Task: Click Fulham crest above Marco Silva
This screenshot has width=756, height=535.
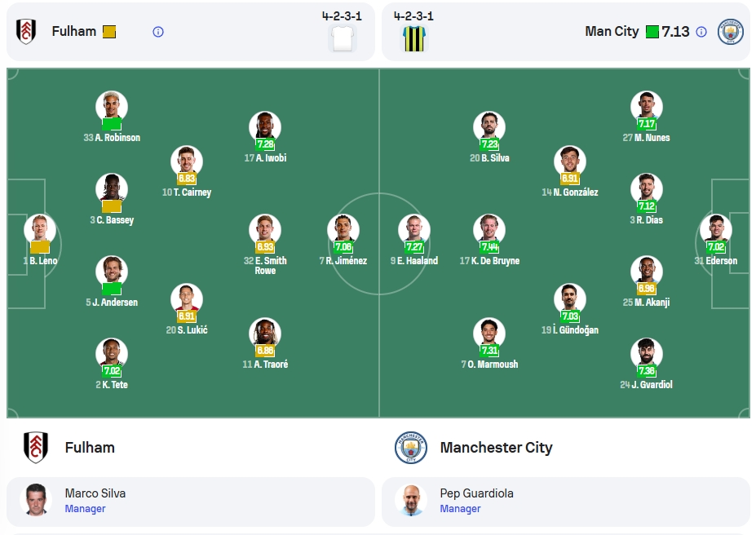Action: point(36,447)
